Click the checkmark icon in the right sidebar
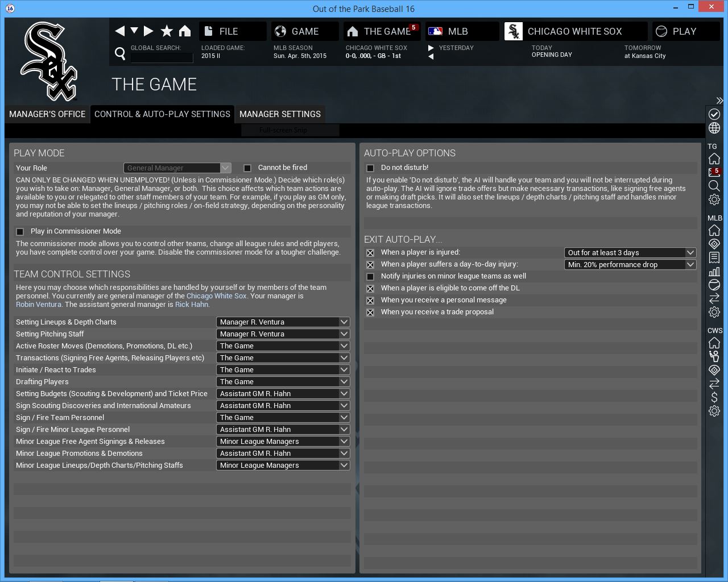The width and height of the screenshot is (728, 582). point(714,114)
